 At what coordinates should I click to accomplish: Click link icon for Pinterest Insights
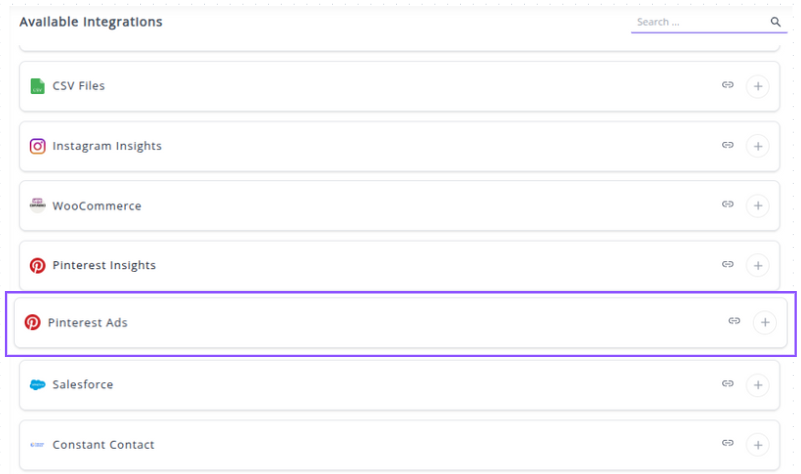click(728, 265)
